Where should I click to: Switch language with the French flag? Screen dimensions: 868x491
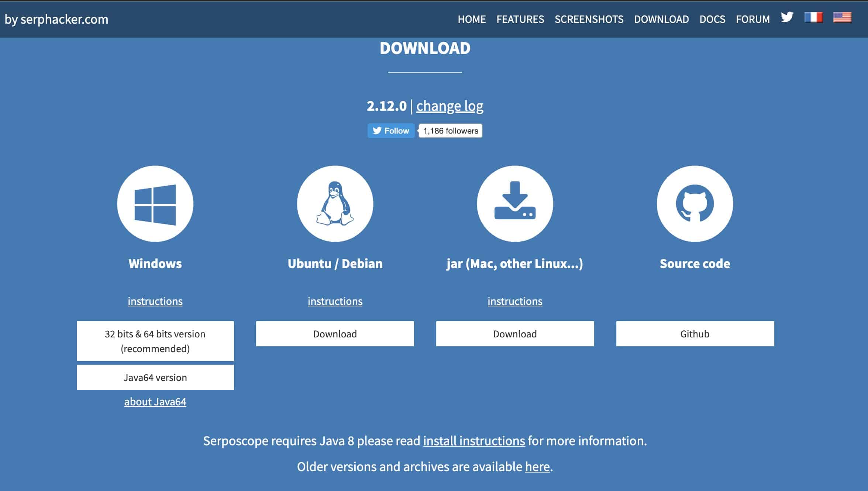813,17
